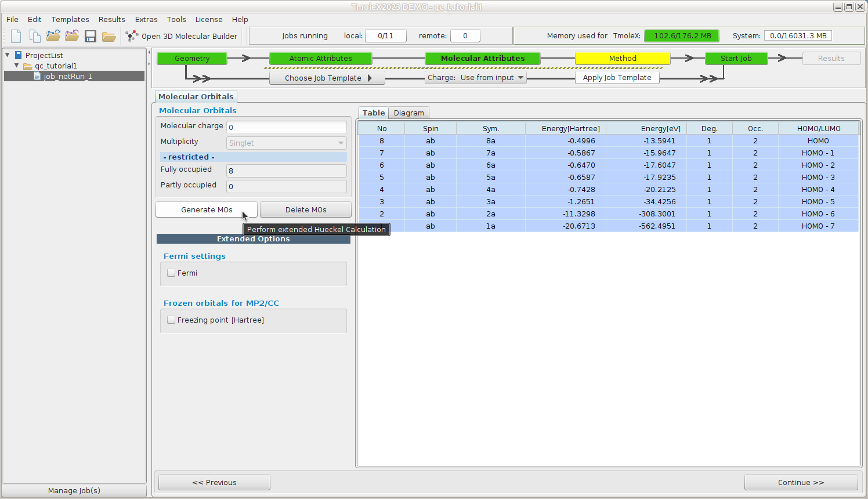
Task: Tick the Freezing point [Hartree] checkbox
Action: point(171,320)
